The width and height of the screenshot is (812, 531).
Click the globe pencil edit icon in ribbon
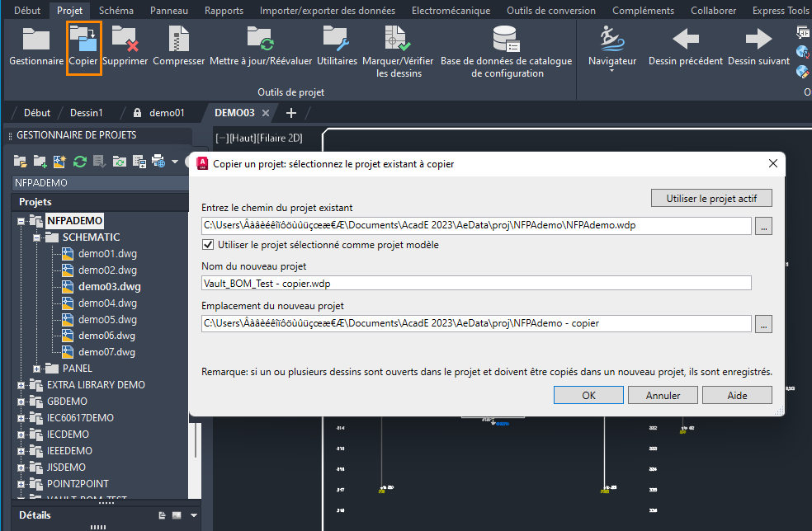point(802,71)
